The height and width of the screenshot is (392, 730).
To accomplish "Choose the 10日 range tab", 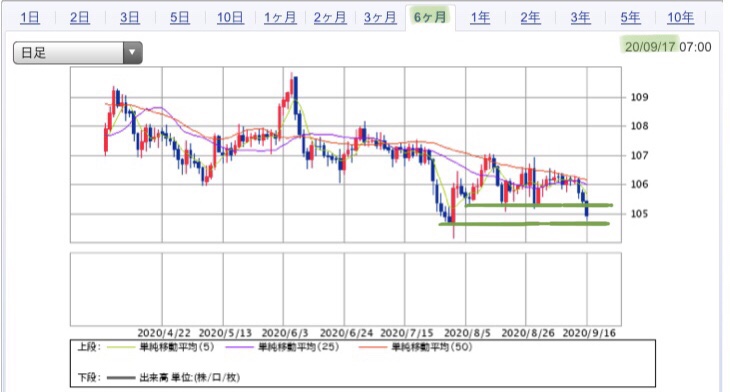I will point(230,18).
